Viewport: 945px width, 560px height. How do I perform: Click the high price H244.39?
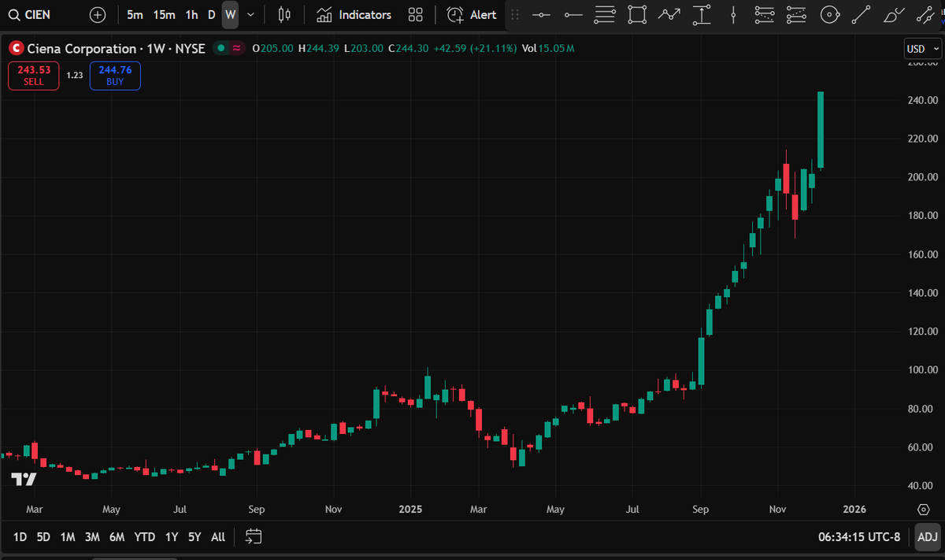pyautogui.click(x=318, y=49)
